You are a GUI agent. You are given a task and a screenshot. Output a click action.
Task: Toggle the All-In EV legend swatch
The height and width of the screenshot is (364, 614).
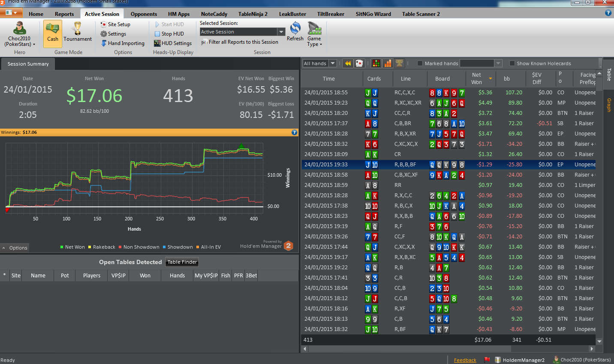(x=198, y=247)
